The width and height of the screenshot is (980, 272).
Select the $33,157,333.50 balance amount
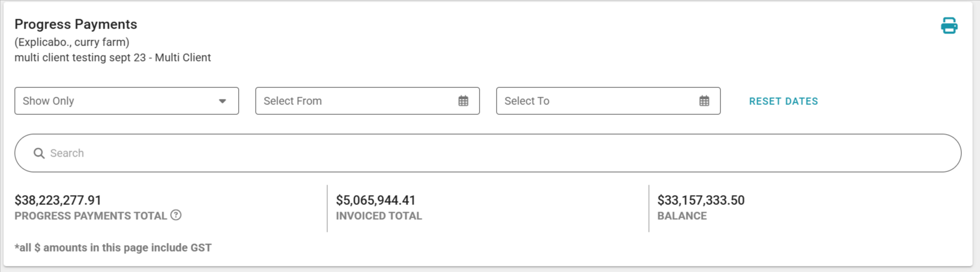(x=701, y=200)
